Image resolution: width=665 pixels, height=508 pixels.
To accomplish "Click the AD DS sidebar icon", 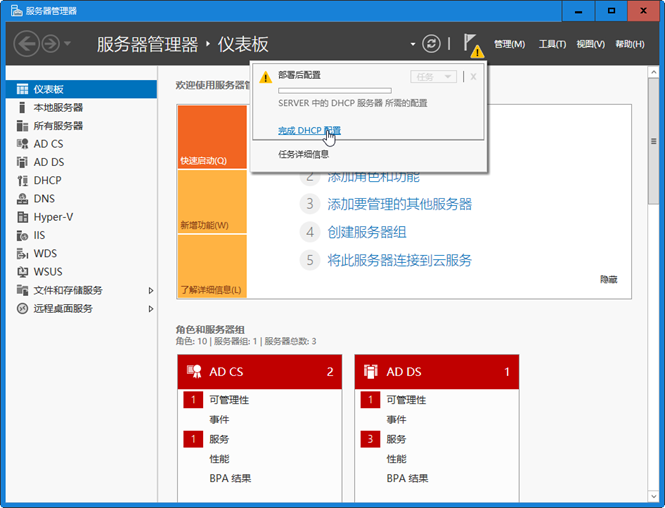I will 22,162.
